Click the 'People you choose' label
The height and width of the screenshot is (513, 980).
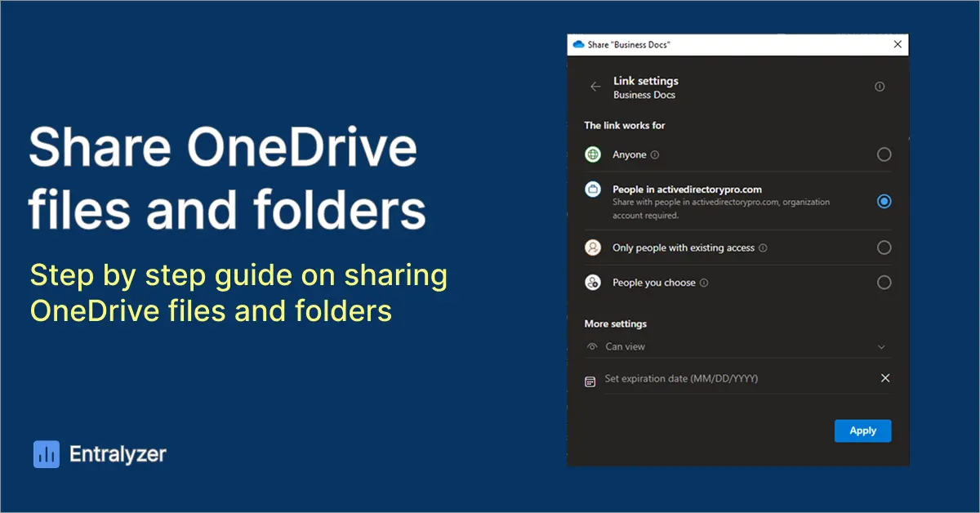click(654, 283)
